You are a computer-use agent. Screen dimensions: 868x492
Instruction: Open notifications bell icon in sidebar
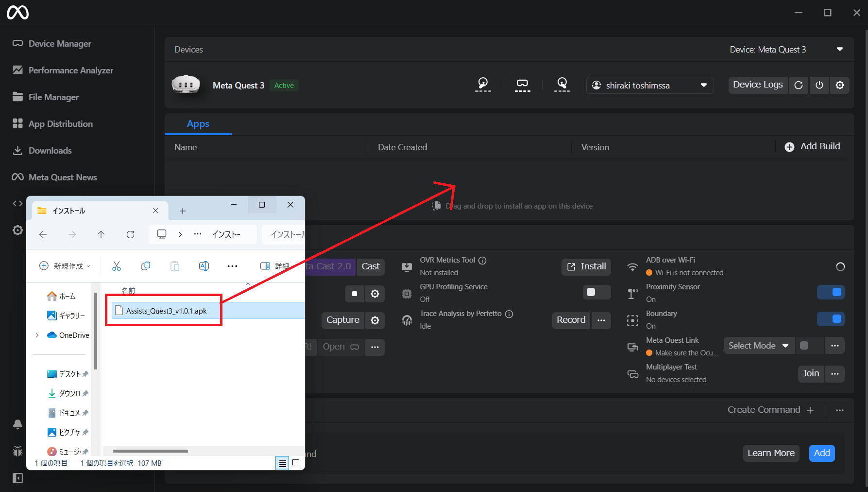[x=17, y=424]
